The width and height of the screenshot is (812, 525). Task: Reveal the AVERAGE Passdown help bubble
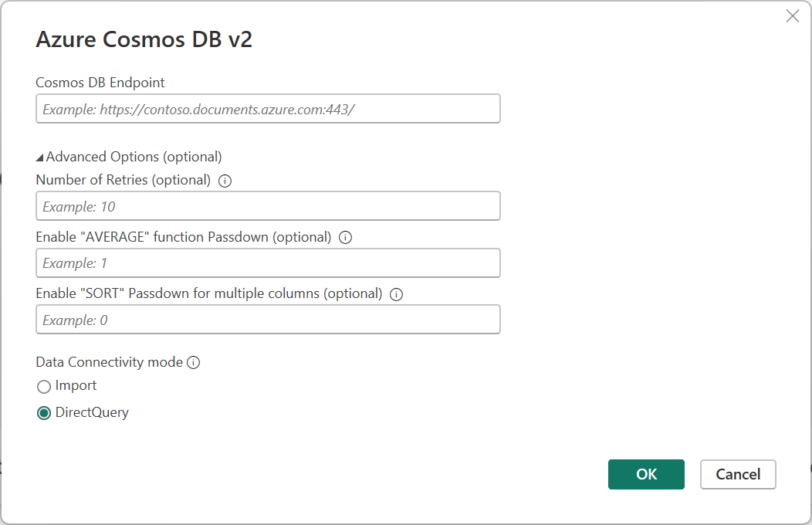(x=345, y=237)
